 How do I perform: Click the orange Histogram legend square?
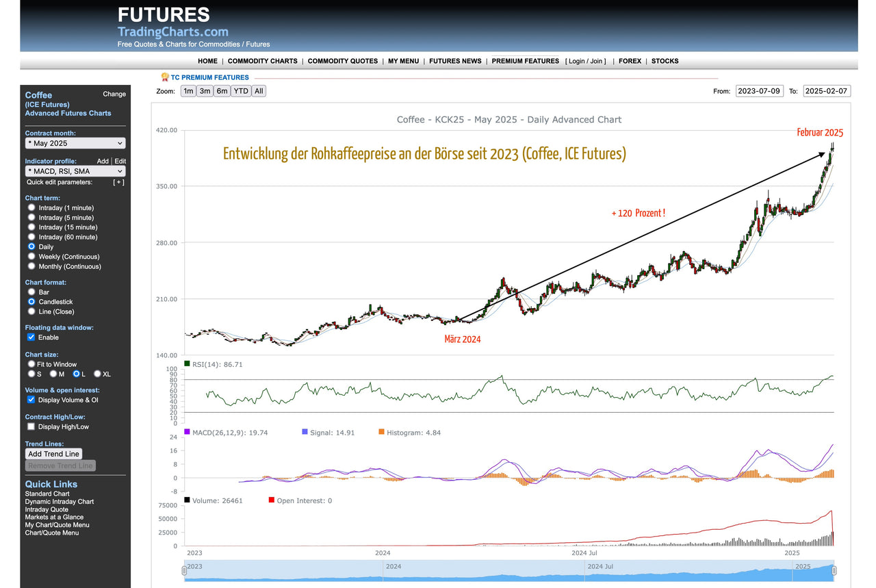coord(381,432)
